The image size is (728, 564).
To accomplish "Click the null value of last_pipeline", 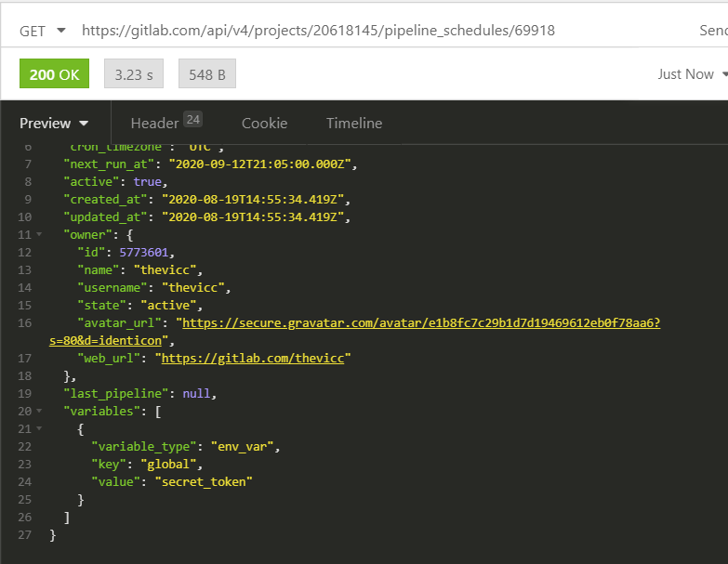I will [196, 393].
